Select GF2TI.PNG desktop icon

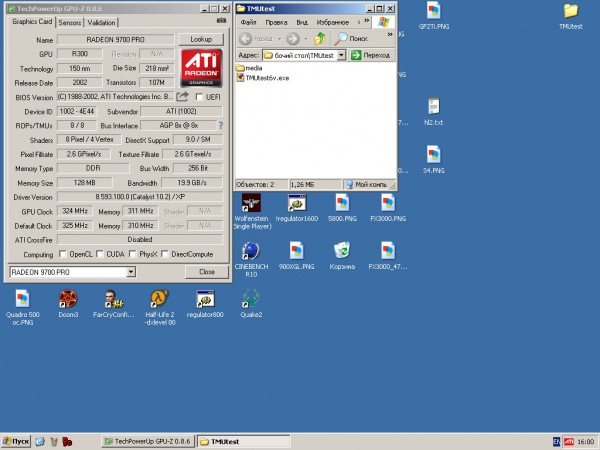434,15
